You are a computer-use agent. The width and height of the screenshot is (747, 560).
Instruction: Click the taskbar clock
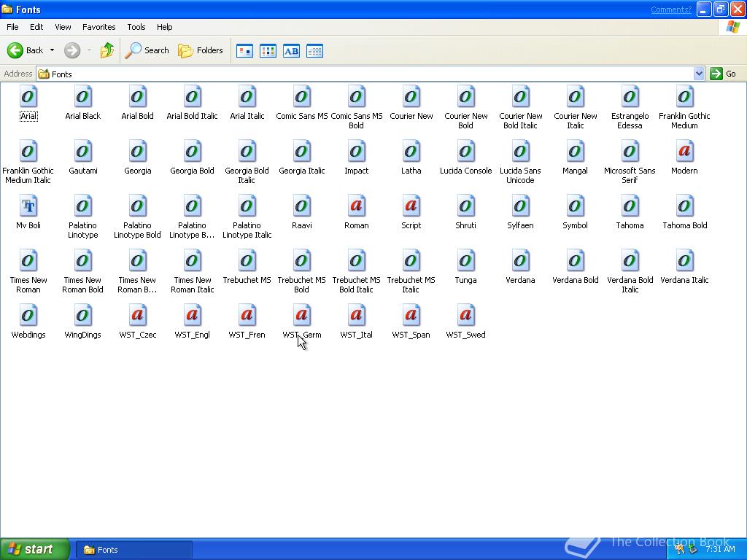720,550
